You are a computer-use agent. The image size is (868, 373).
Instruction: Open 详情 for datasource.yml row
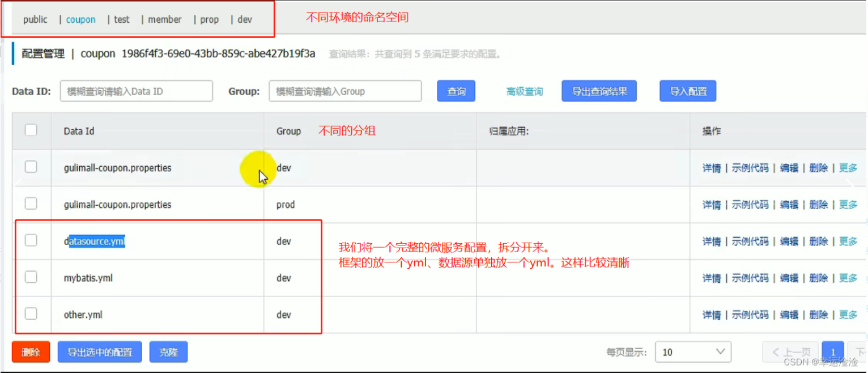[x=712, y=241]
